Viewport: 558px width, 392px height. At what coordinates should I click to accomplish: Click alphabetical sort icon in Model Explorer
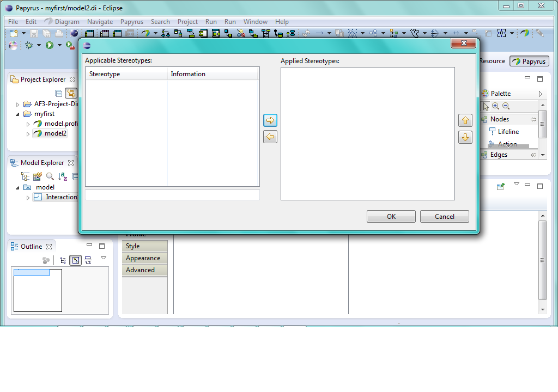pyautogui.click(x=63, y=176)
